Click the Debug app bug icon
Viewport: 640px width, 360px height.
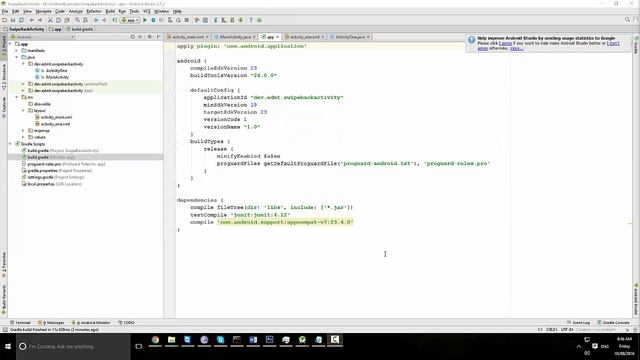tap(153, 20)
